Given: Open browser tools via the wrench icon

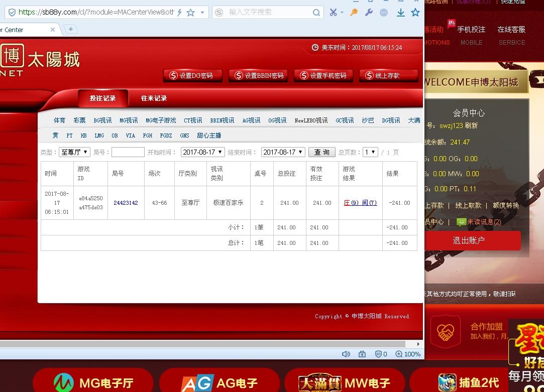Looking at the screenshot, I should pyautogui.click(x=369, y=12).
